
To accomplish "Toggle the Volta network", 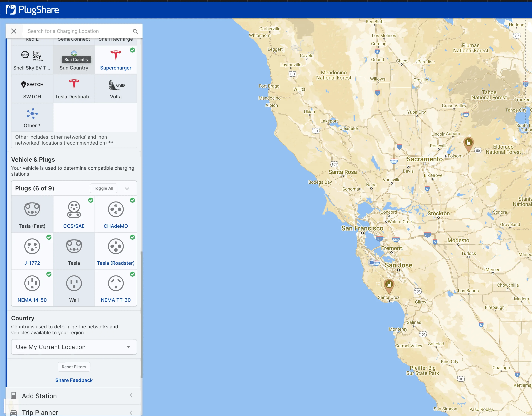I will pyautogui.click(x=116, y=89).
